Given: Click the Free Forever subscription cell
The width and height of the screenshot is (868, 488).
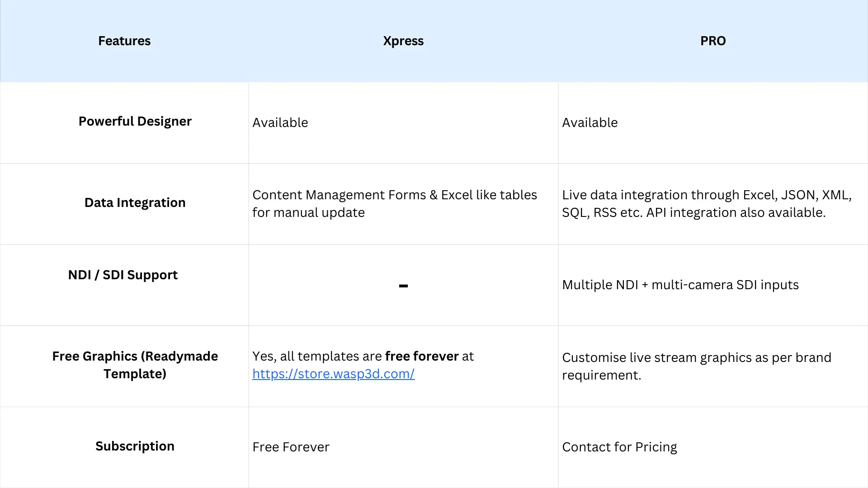Looking at the screenshot, I should click(291, 447).
